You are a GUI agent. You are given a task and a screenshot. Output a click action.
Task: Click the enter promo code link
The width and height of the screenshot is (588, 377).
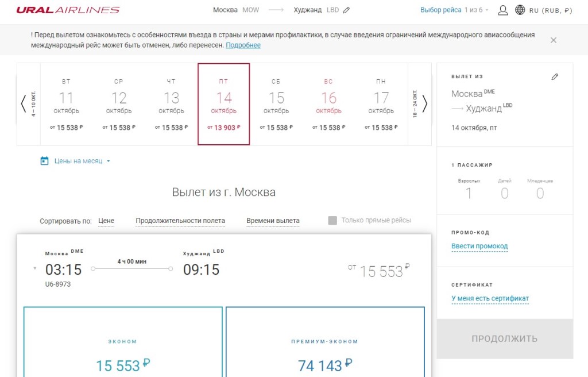[x=479, y=246]
